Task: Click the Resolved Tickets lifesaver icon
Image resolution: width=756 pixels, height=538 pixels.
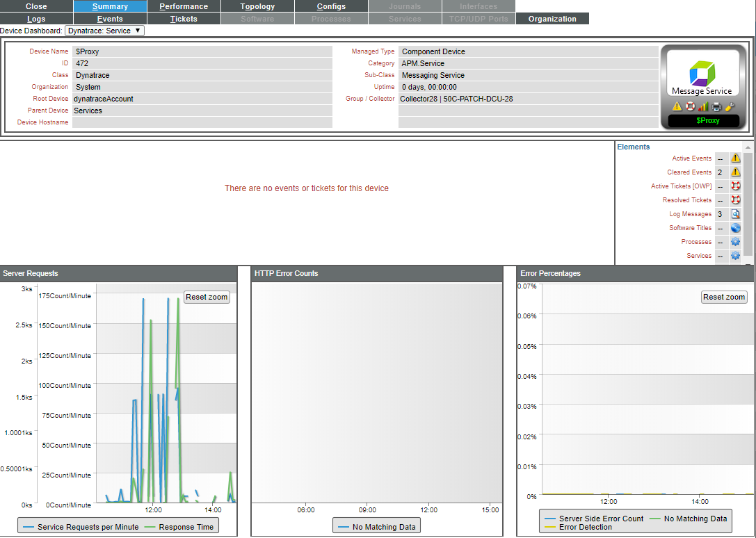Action: (x=735, y=199)
